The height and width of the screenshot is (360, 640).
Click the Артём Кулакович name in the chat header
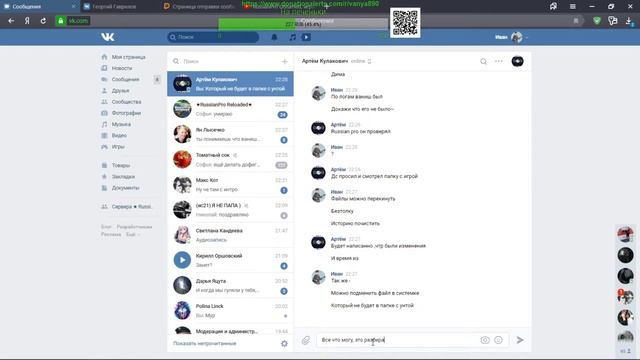325,61
